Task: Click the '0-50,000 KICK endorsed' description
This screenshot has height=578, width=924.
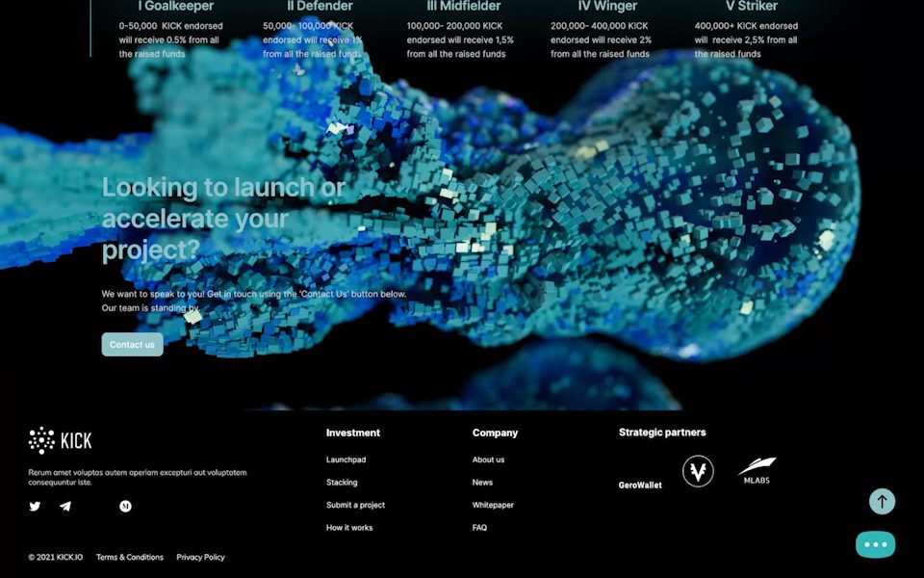Action: tap(171, 39)
